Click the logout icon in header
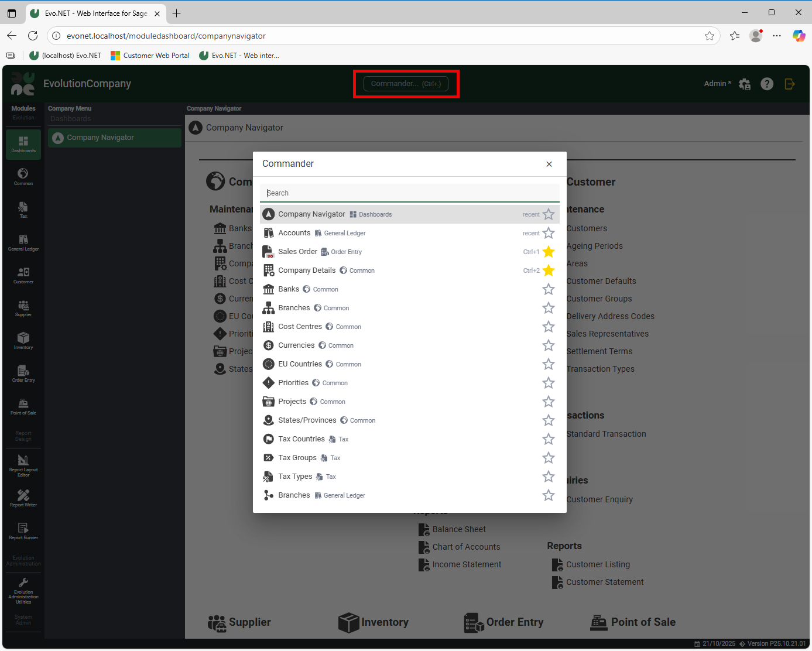 coord(790,84)
